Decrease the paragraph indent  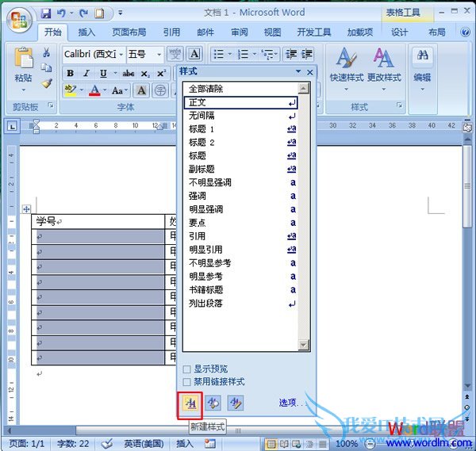pyautogui.click(x=291, y=54)
